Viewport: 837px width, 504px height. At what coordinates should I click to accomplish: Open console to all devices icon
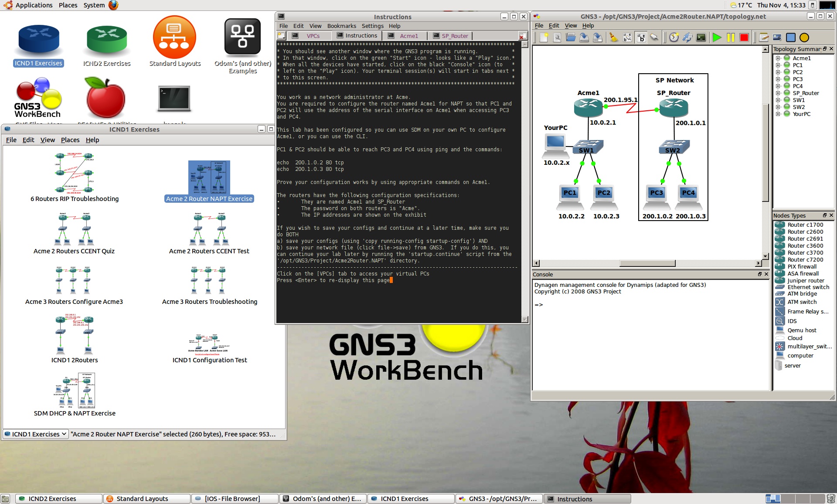tap(701, 38)
